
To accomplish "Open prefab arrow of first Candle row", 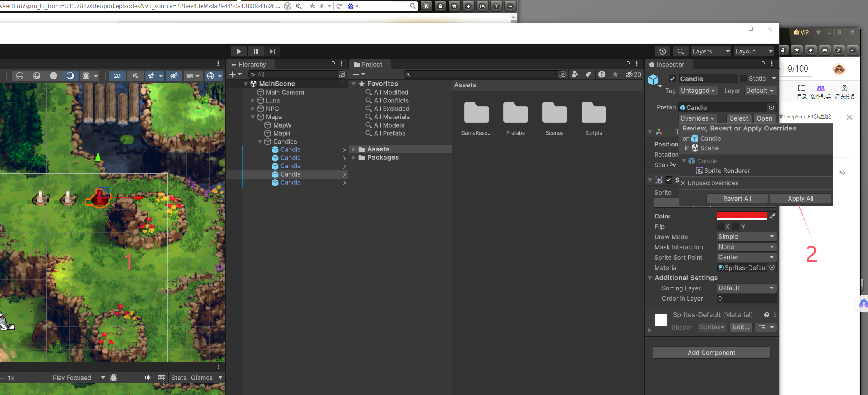I will point(344,150).
